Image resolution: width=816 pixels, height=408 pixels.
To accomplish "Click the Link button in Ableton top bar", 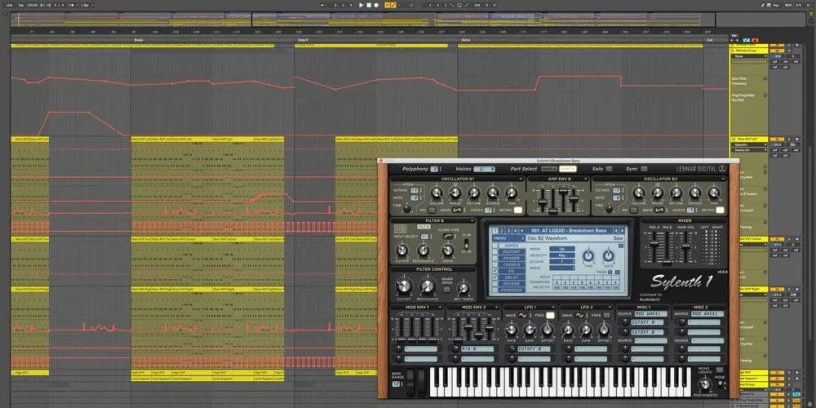I will point(9,5).
